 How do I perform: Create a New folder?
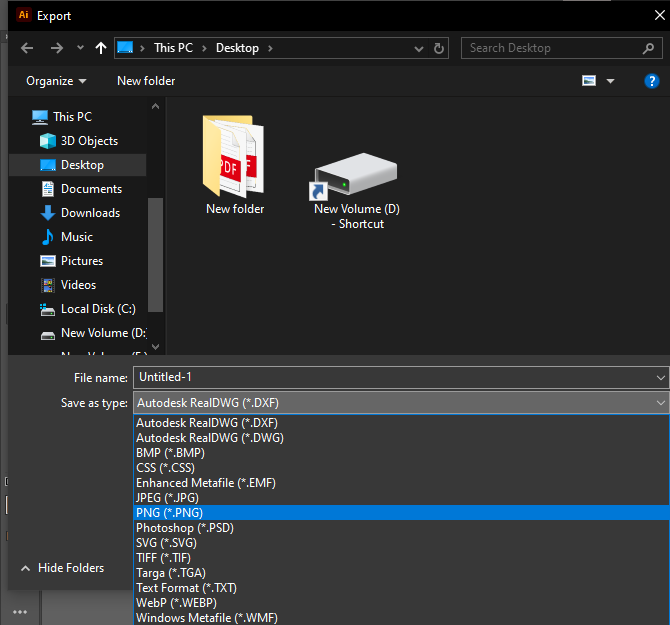146,81
